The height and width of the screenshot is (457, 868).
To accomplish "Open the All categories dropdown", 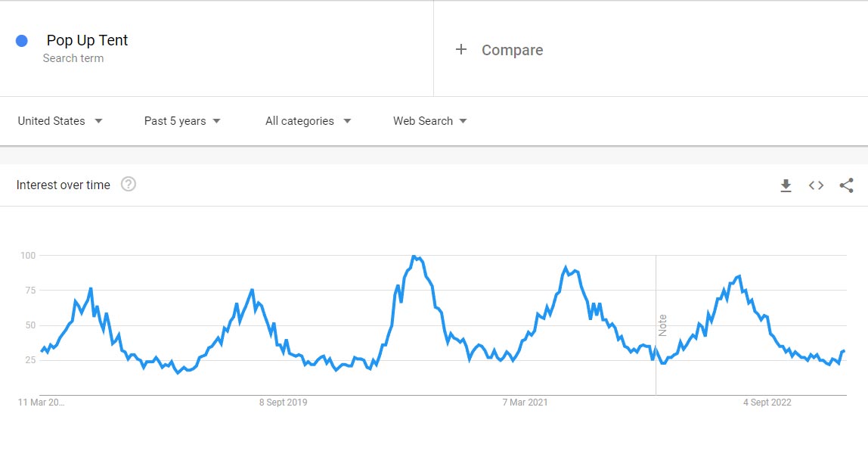I will [x=308, y=121].
